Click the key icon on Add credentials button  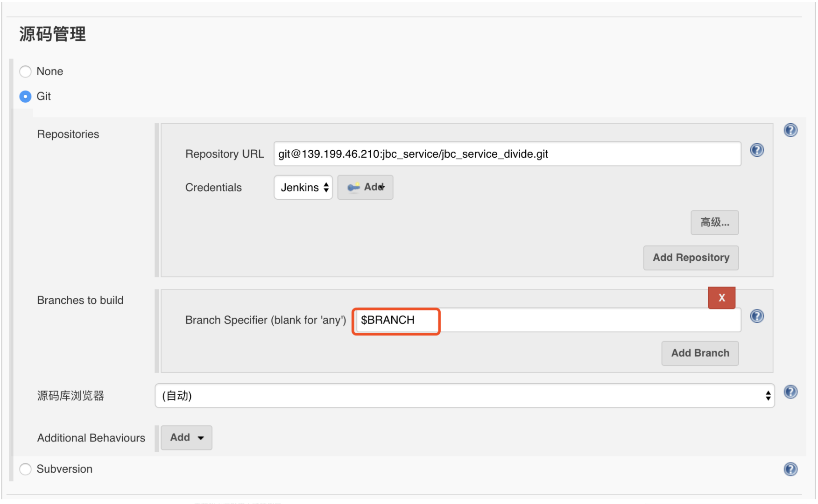[x=353, y=187]
